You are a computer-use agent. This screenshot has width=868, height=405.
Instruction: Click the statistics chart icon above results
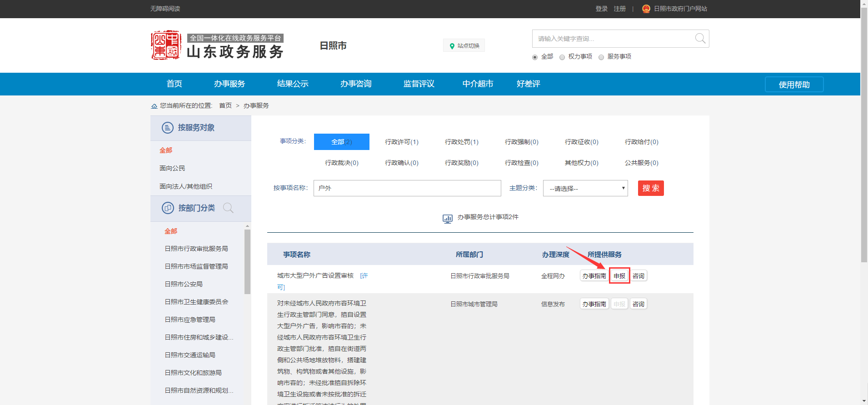pos(447,219)
